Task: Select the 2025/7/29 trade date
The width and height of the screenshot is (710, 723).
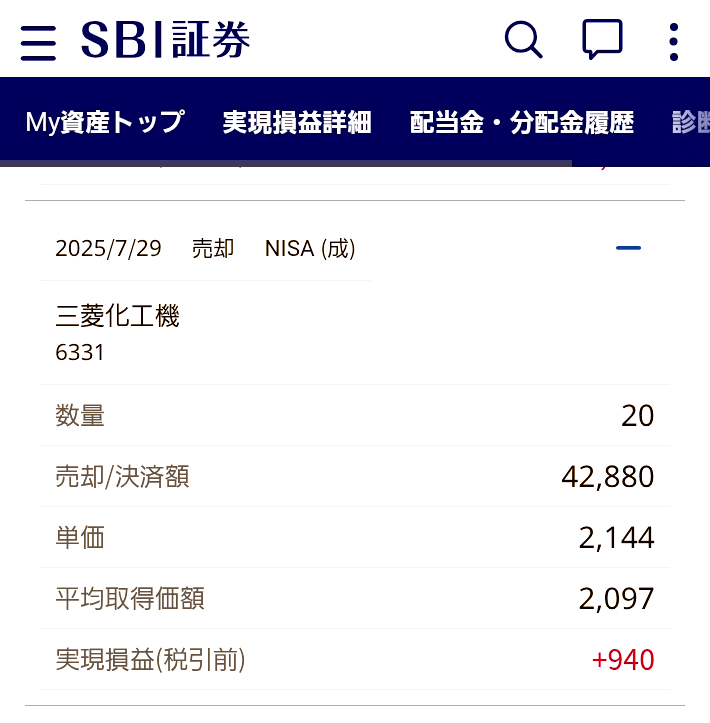Action: (x=108, y=248)
